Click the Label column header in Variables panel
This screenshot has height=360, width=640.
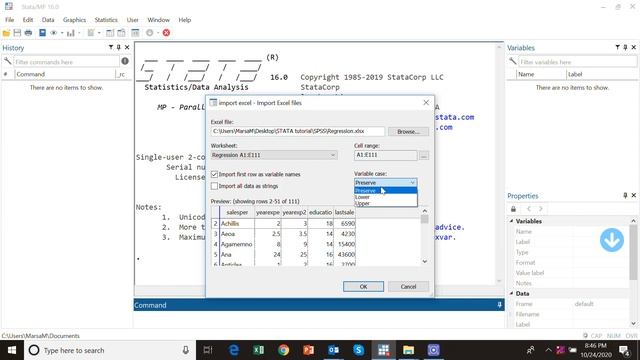(x=600, y=74)
